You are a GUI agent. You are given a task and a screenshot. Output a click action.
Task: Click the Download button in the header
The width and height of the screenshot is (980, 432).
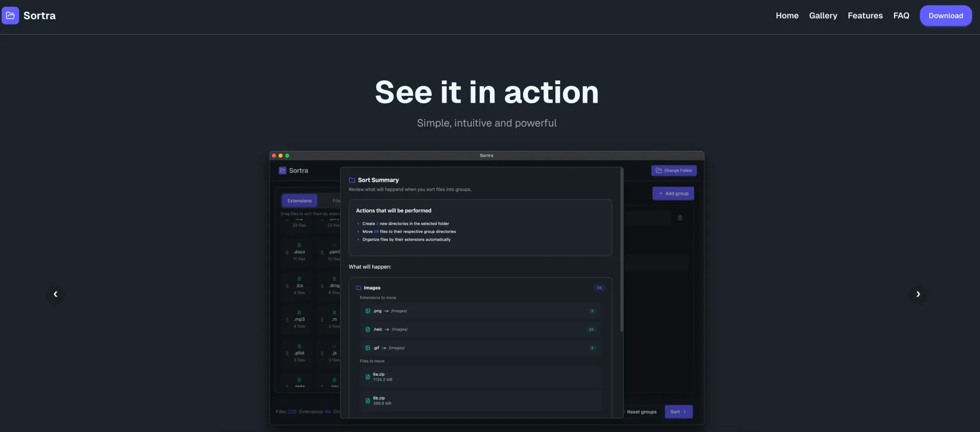point(946,15)
